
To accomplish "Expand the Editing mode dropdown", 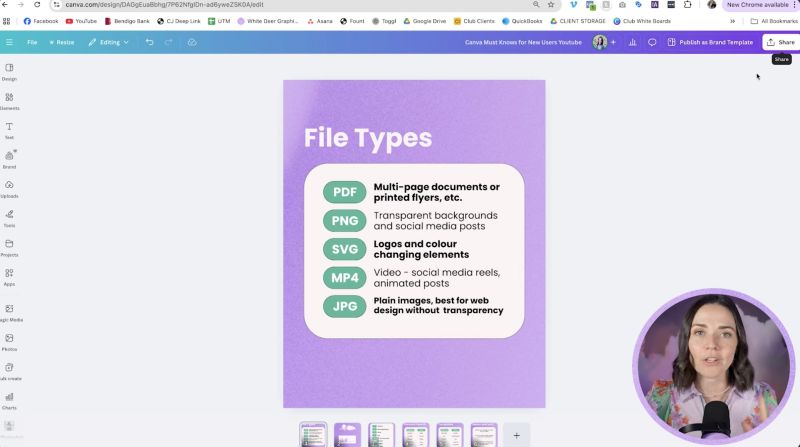I will point(108,42).
